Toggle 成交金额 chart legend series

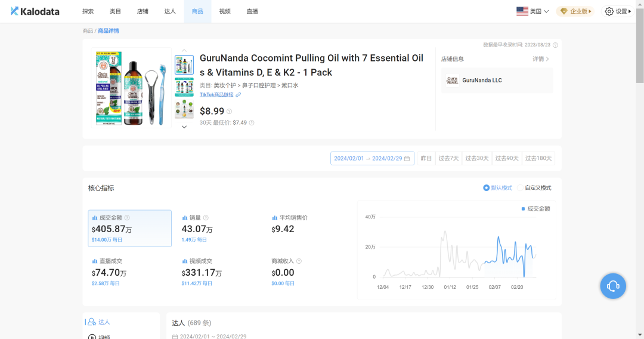(x=535, y=209)
